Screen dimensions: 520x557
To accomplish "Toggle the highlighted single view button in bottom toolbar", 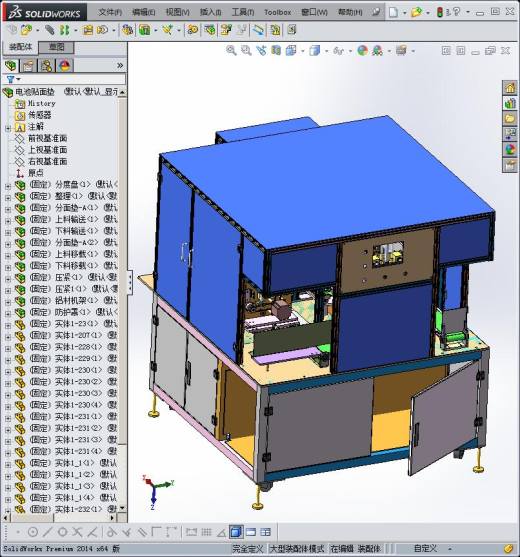I will point(236,532).
